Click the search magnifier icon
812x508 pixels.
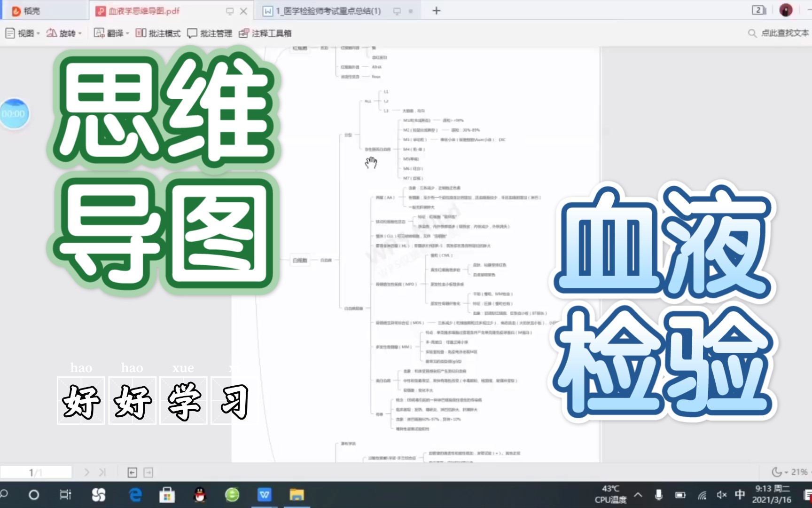tap(752, 33)
